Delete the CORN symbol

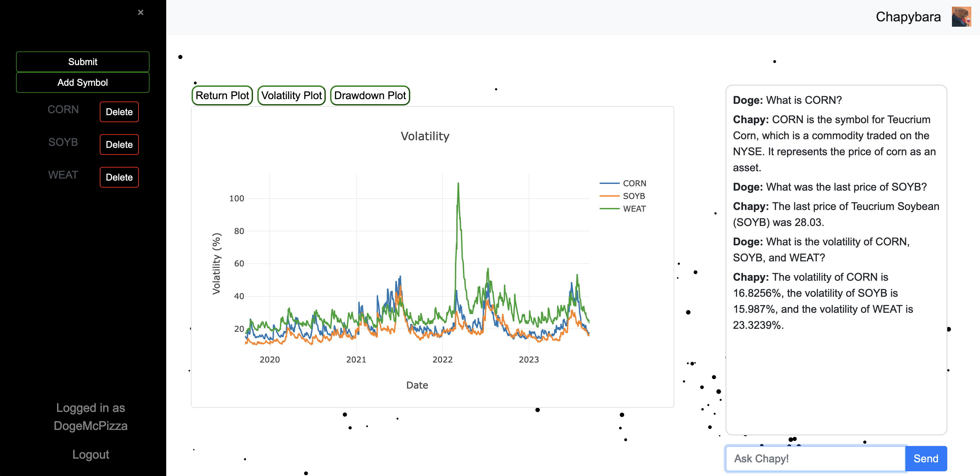(x=119, y=112)
